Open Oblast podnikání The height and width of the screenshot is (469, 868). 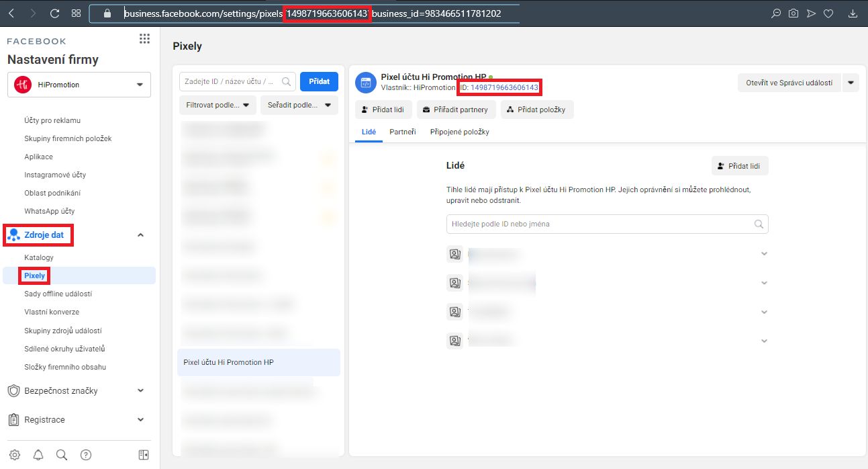(x=53, y=193)
